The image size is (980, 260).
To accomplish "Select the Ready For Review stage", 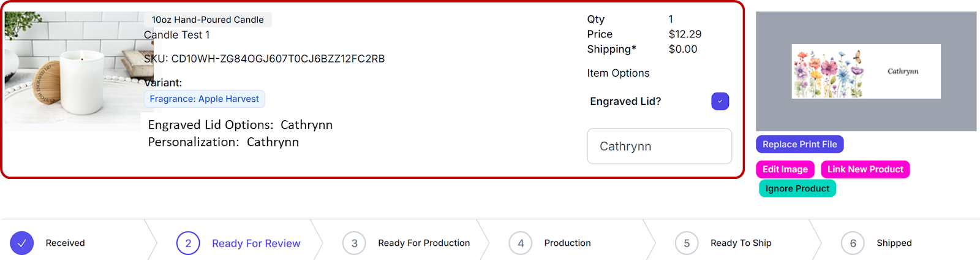I will click(x=256, y=243).
